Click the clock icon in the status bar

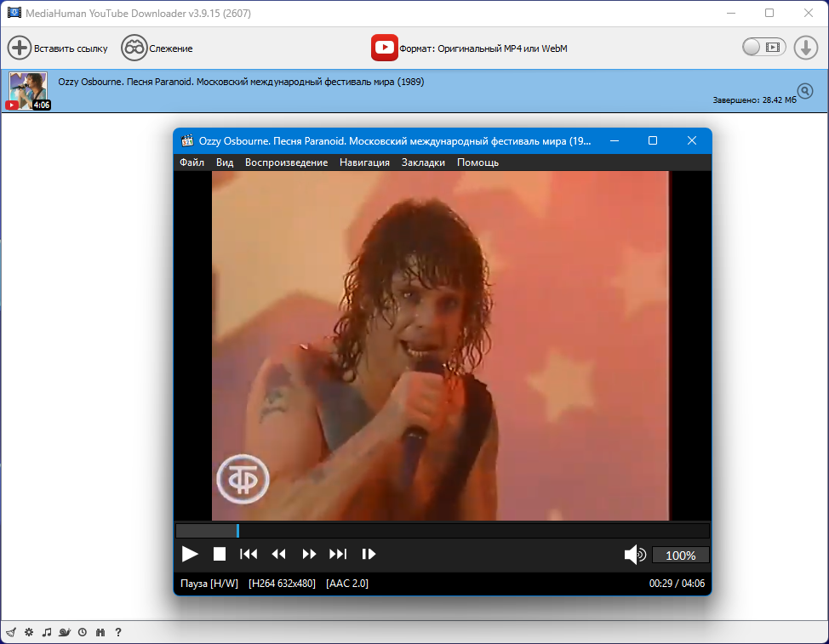[83, 632]
